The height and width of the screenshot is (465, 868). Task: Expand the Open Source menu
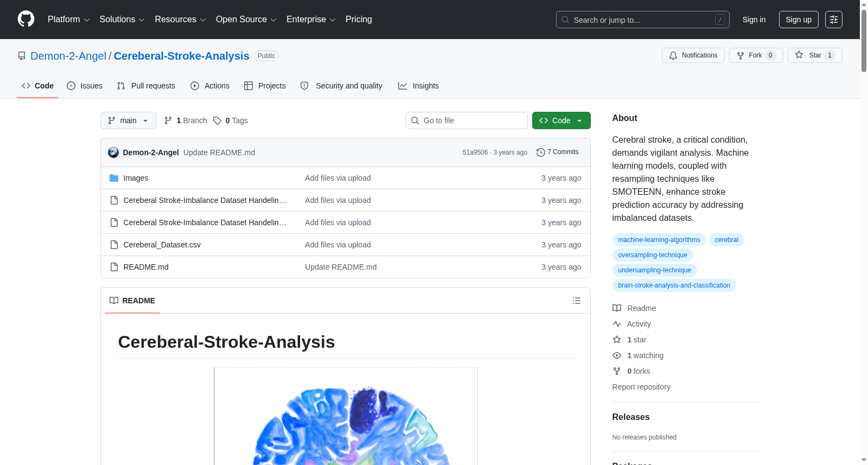pos(246,20)
